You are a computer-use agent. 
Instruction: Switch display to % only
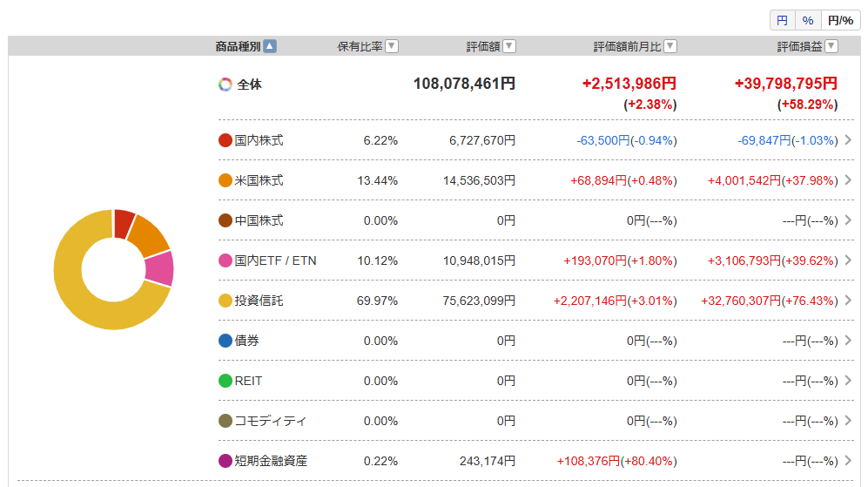coord(808,20)
